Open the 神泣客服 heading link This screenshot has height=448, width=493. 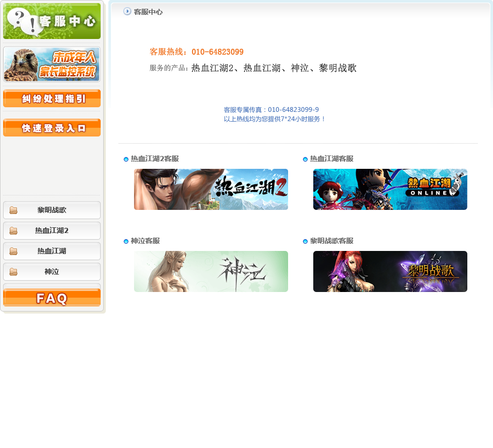[x=145, y=241]
